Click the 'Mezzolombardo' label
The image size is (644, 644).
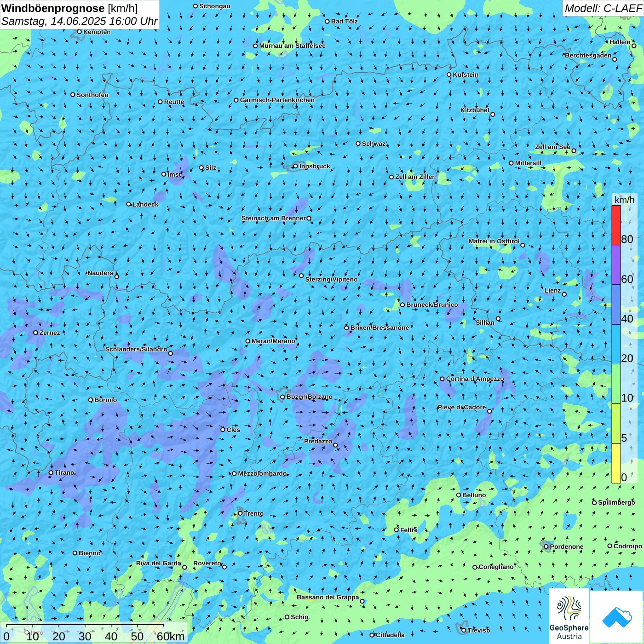pos(262,473)
